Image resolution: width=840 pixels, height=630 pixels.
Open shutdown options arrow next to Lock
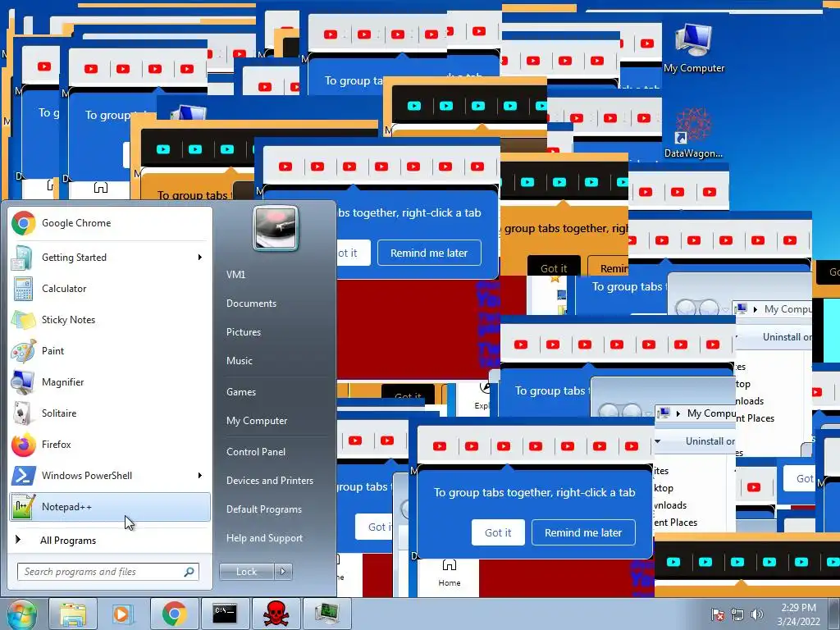point(283,572)
